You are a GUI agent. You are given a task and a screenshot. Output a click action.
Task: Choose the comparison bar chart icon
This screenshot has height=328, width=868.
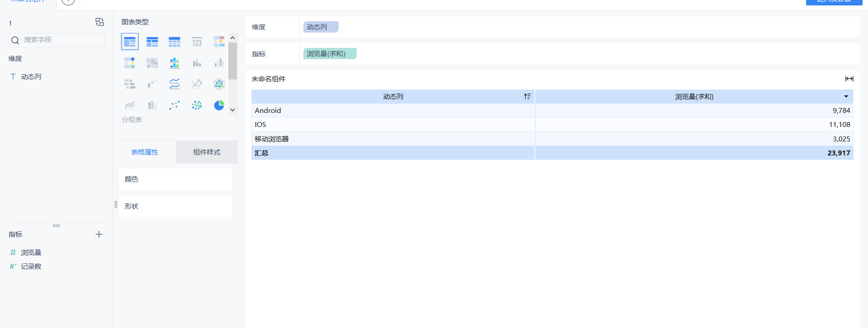(130, 84)
